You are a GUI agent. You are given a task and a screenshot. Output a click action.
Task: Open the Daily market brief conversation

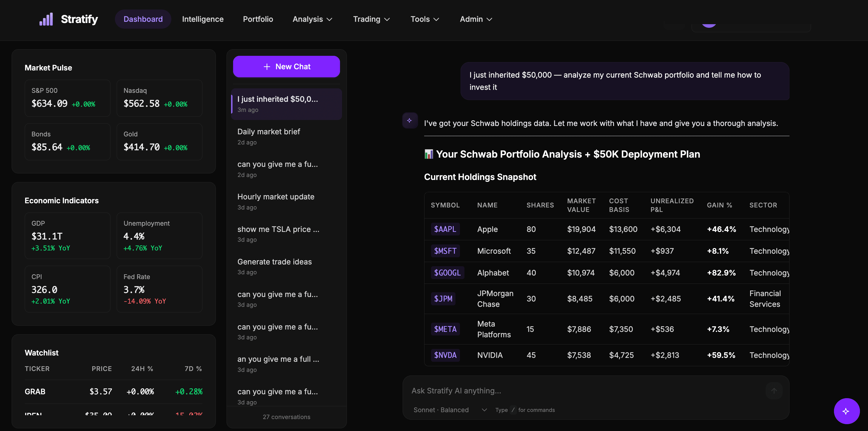click(286, 136)
